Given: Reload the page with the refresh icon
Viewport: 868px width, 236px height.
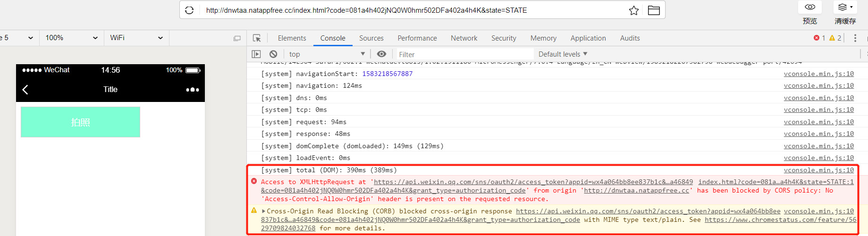Looking at the screenshot, I should tap(189, 10).
